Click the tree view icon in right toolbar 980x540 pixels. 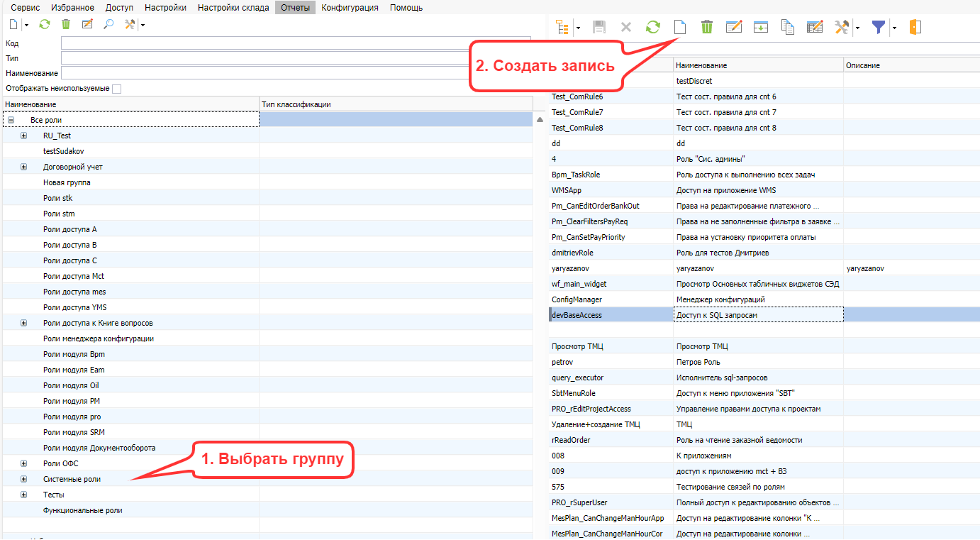pyautogui.click(x=562, y=28)
